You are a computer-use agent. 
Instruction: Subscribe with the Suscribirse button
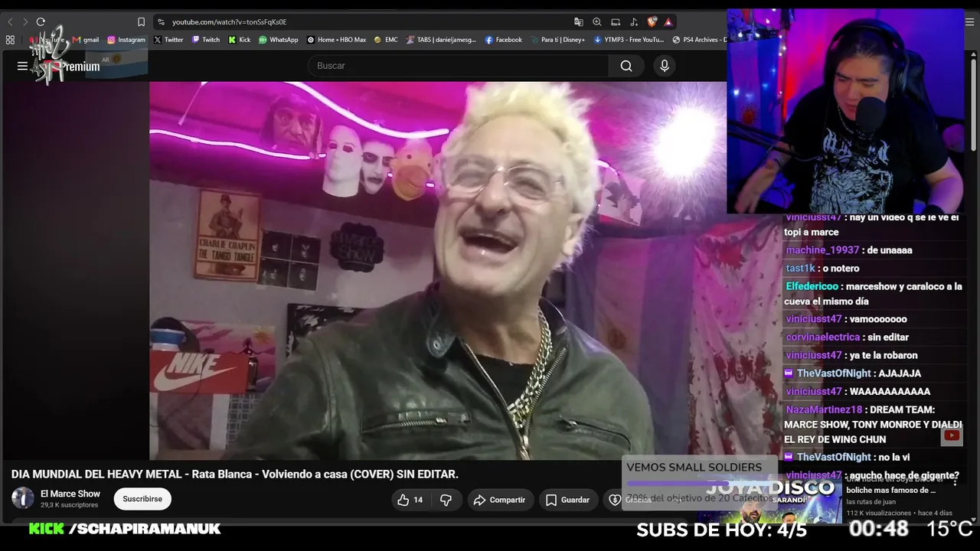[x=142, y=499]
